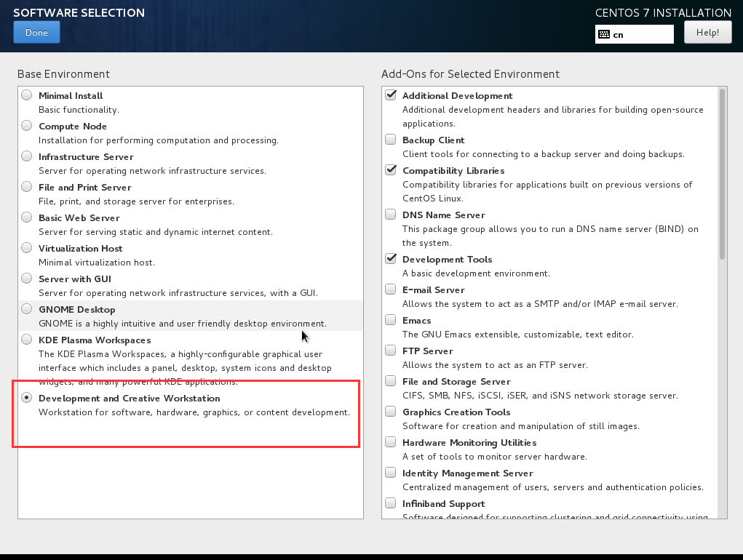The height and width of the screenshot is (560, 743).
Task: Enable the DNS Name Server checkbox
Action: pyautogui.click(x=391, y=214)
